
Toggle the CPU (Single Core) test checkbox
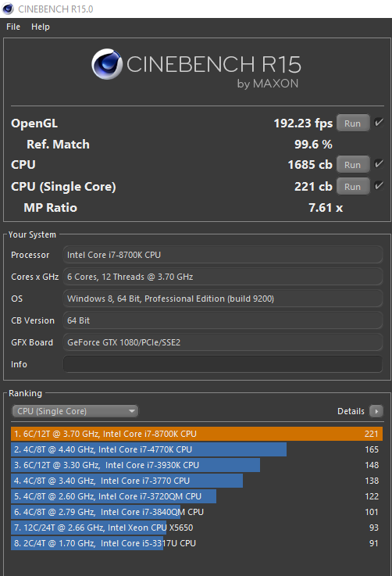tap(379, 185)
